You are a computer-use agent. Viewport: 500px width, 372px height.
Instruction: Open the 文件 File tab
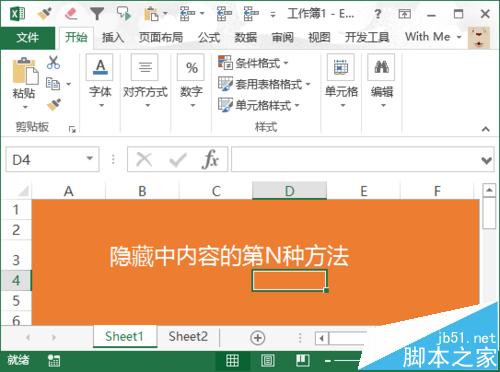(x=27, y=37)
